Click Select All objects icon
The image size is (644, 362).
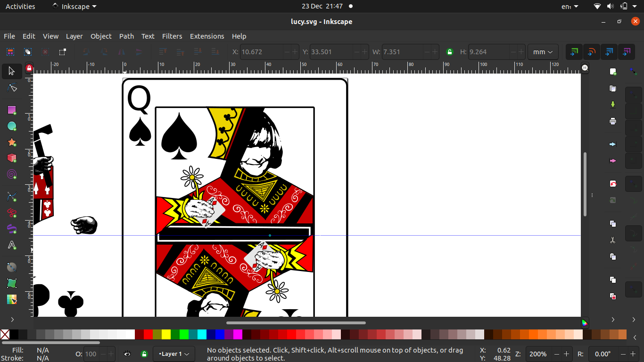click(x=10, y=52)
